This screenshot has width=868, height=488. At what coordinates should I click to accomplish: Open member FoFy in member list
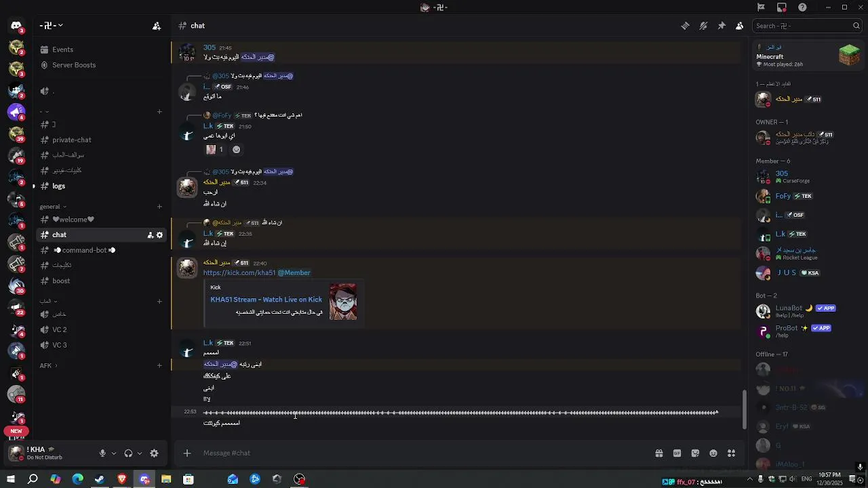(807, 196)
